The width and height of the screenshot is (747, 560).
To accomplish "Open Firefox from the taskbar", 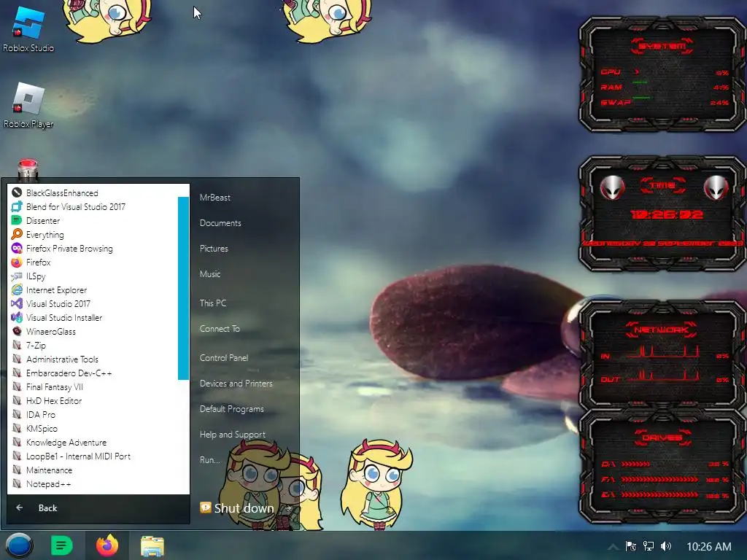I will (107, 545).
